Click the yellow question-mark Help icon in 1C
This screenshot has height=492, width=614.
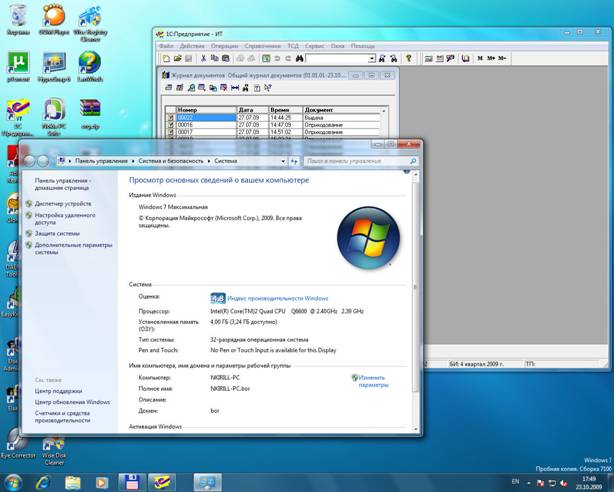[x=409, y=58]
